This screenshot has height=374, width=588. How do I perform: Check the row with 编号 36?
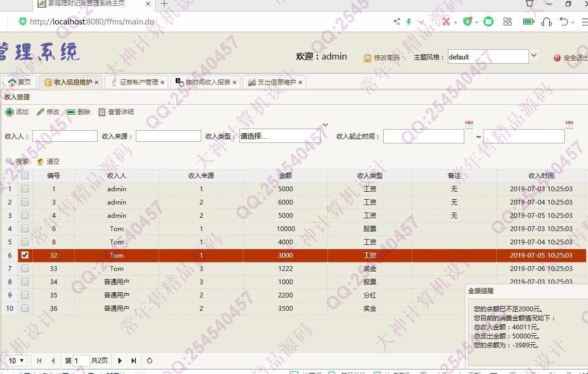click(x=25, y=308)
